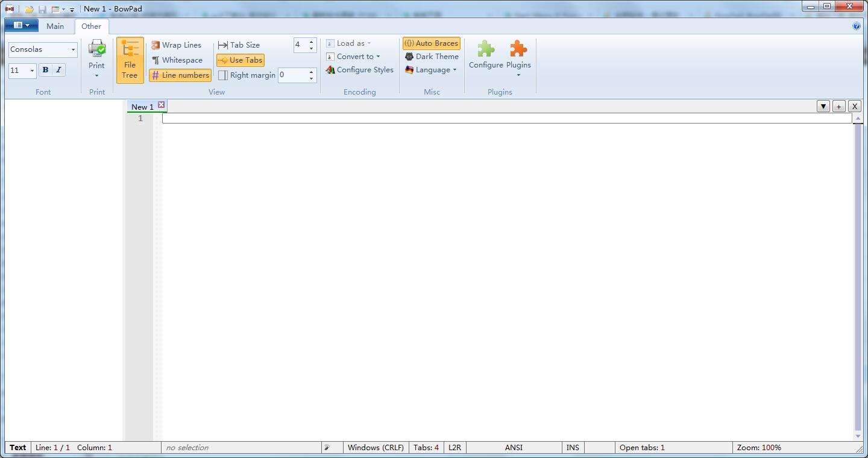This screenshot has height=458, width=868.
Task: Click the Italic font button
Action: (58, 70)
